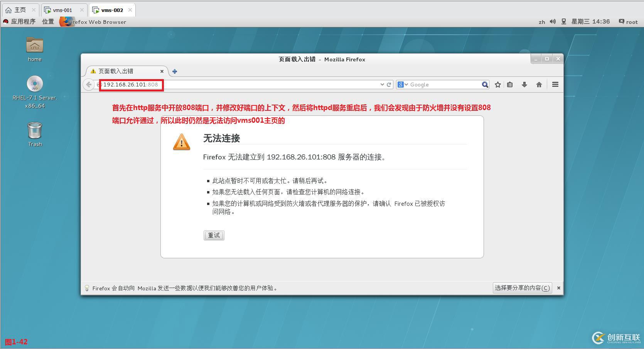This screenshot has width=644, height=349.
Task: Open a new browser tab with plus
Action: pos(175,71)
